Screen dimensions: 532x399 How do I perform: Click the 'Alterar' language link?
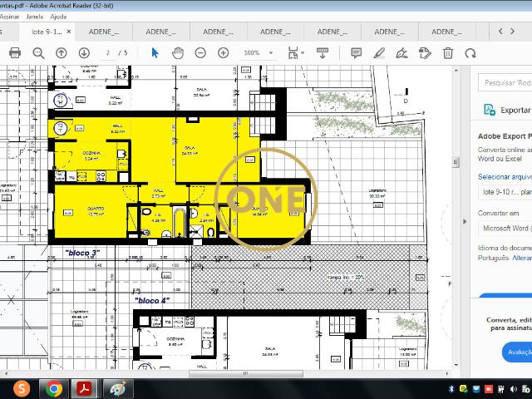[522, 258]
